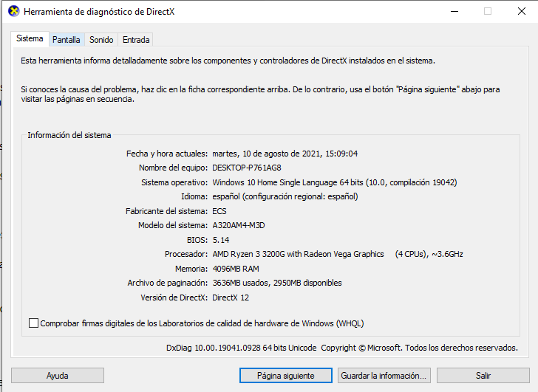Click the Fecha y hora actuales label
Screen dimensions: 538x392
click(167, 154)
